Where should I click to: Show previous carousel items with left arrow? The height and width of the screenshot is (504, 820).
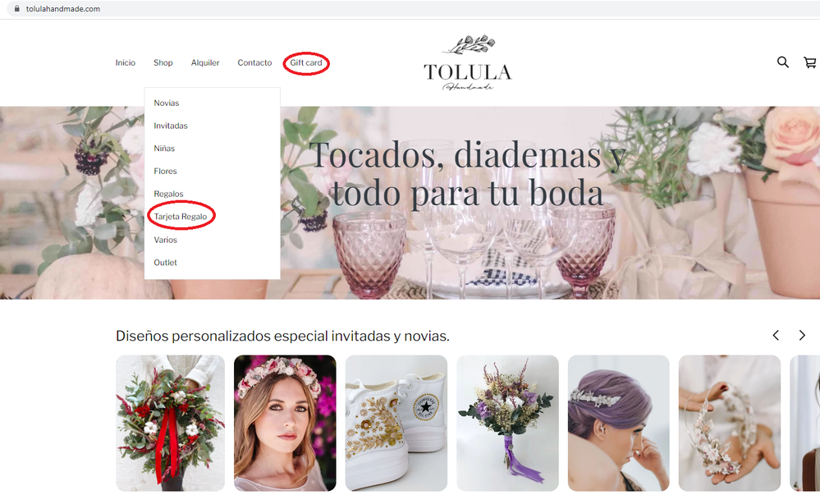(x=776, y=335)
